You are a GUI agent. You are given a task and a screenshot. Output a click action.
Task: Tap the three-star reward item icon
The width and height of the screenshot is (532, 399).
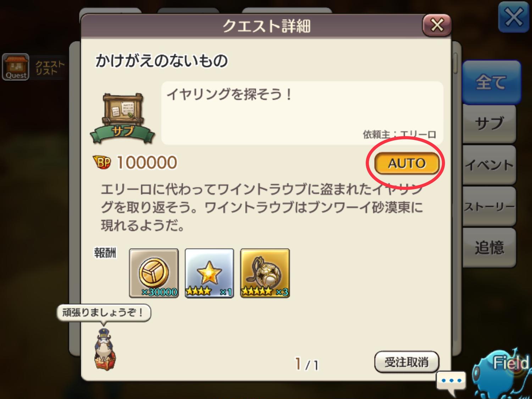(209, 273)
